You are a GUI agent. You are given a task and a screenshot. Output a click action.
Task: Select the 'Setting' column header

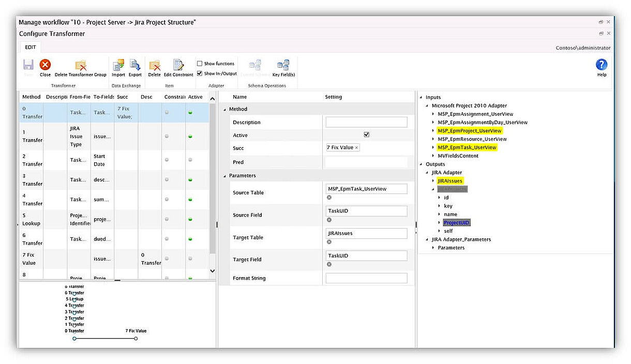click(x=333, y=97)
